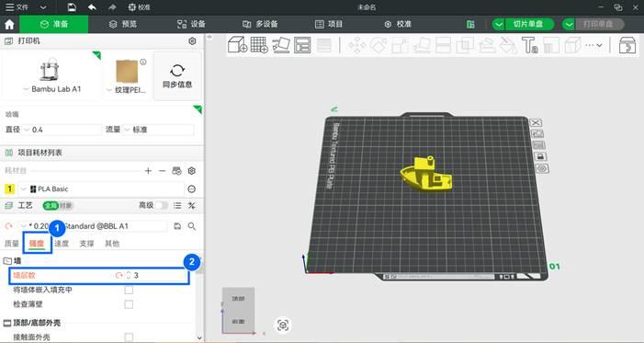The image size is (644, 343).
Task: Go to the home screen icon
Action: tap(9, 24)
